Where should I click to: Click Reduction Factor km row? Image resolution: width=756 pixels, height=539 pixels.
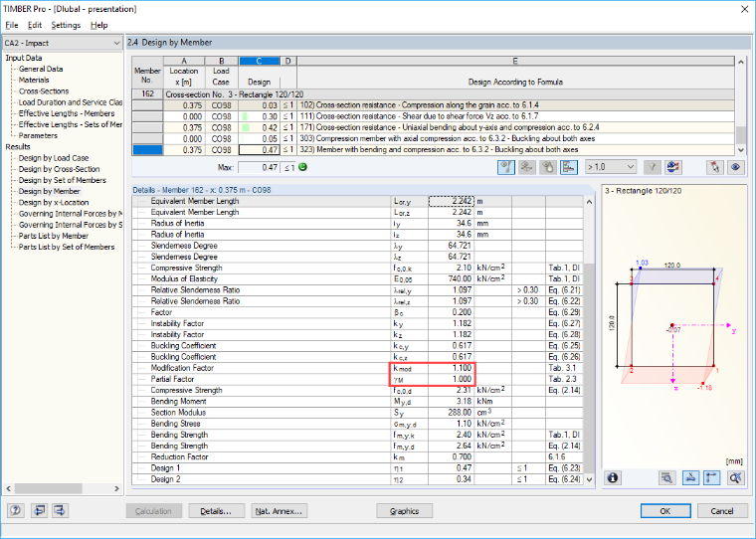point(357,456)
